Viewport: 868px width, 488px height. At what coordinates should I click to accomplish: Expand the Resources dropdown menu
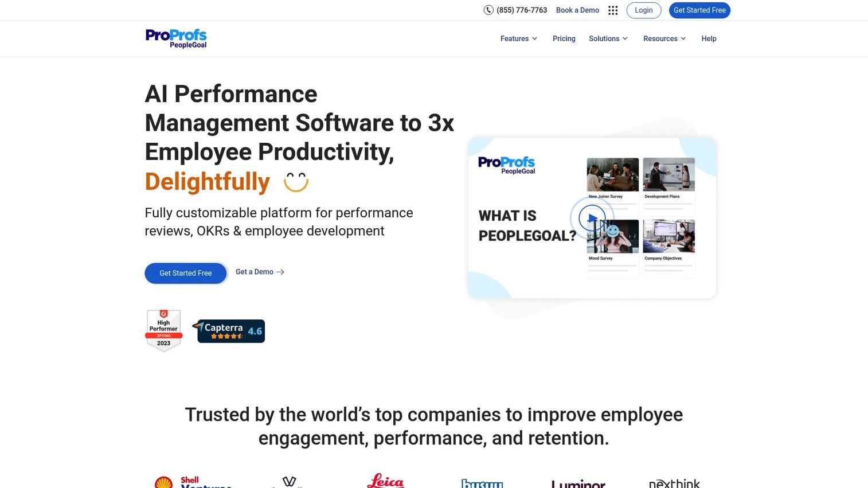click(664, 38)
